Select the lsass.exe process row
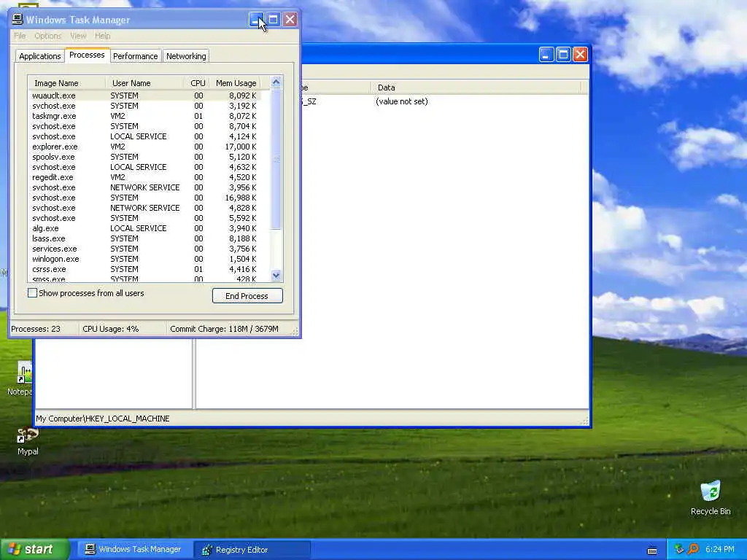 click(145, 238)
